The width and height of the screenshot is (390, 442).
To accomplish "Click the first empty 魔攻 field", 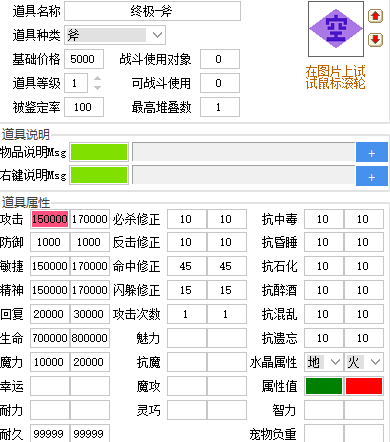I will coord(187,386).
